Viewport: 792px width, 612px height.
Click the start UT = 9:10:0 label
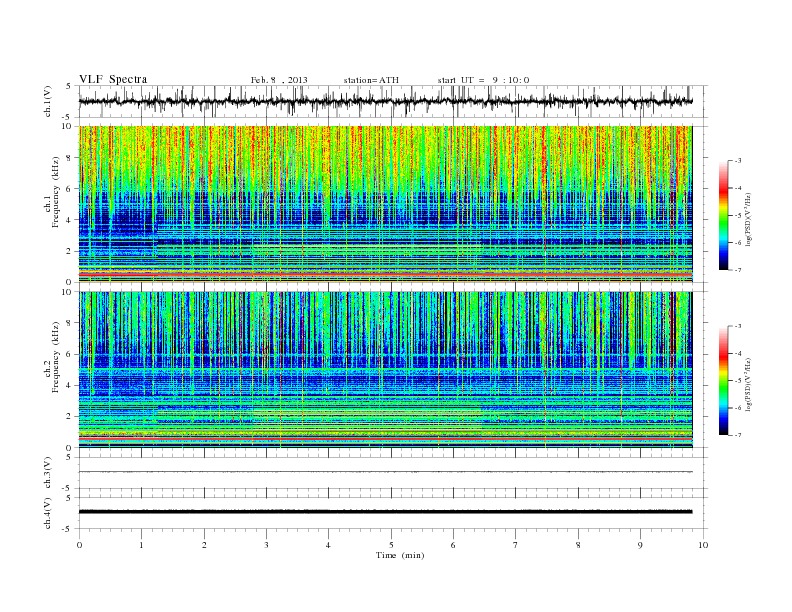483,80
